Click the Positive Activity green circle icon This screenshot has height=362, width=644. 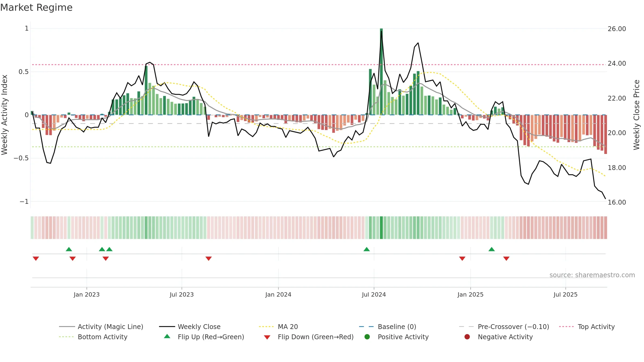point(367,337)
